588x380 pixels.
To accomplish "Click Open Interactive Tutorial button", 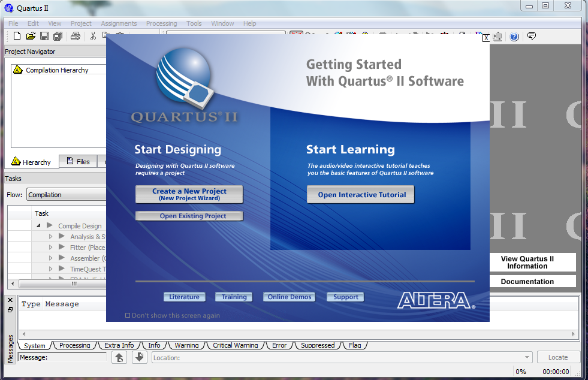I will [361, 194].
